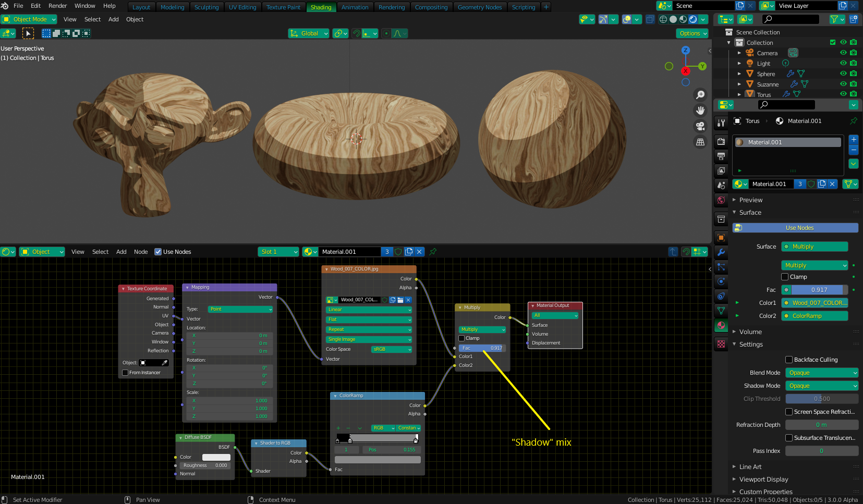This screenshot has height=504, width=863.
Task: Click the Surface Multiply shader button
Action: pyautogui.click(x=815, y=247)
